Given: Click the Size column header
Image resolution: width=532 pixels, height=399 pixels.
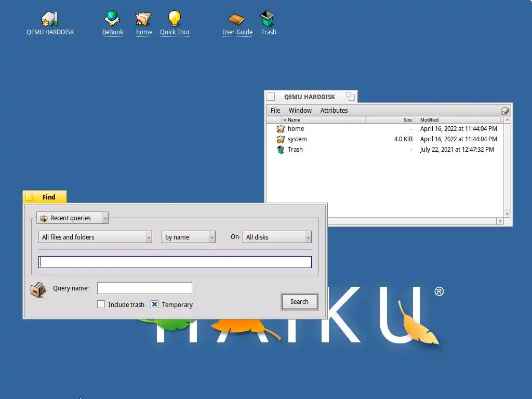Looking at the screenshot, I should [390, 120].
